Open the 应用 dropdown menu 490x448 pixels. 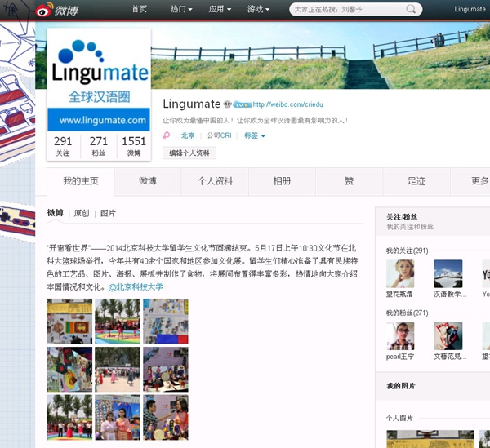click(x=220, y=9)
